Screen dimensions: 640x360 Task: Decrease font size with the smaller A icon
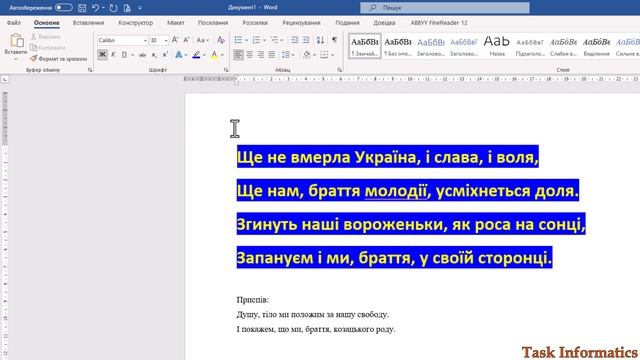tap(186, 40)
